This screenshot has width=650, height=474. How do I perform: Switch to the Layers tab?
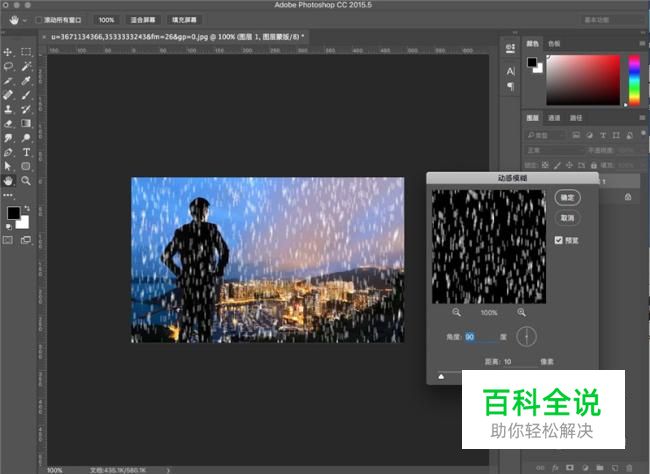pyautogui.click(x=533, y=118)
